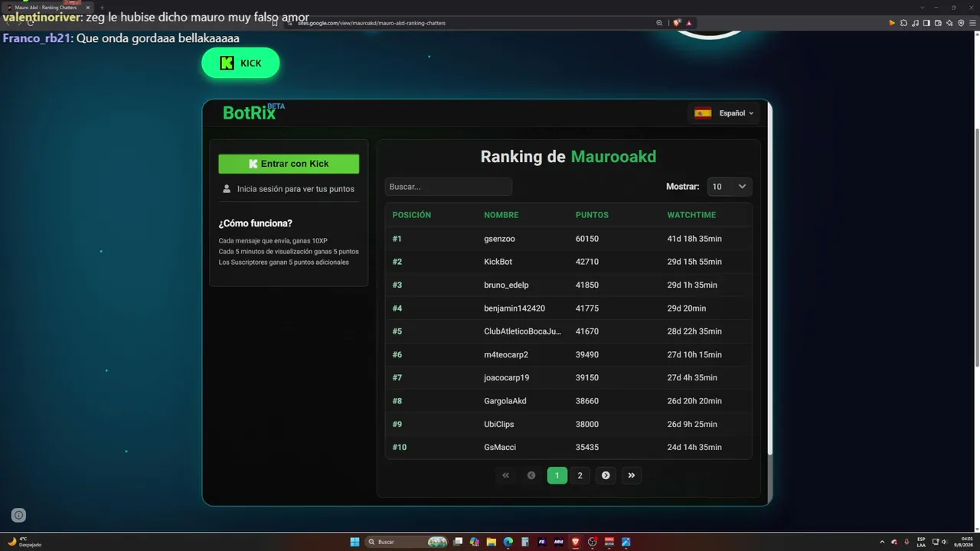Open File Explorer from taskbar

pyautogui.click(x=491, y=542)
